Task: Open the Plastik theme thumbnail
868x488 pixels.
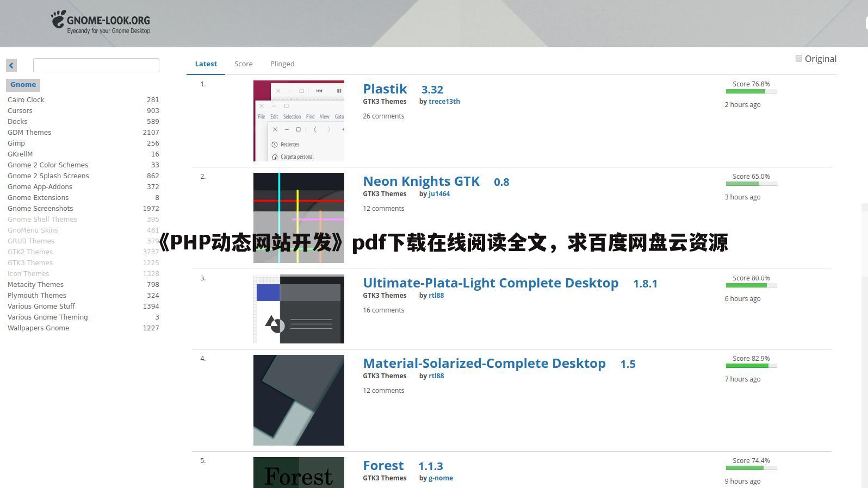Action: (299, 121)
